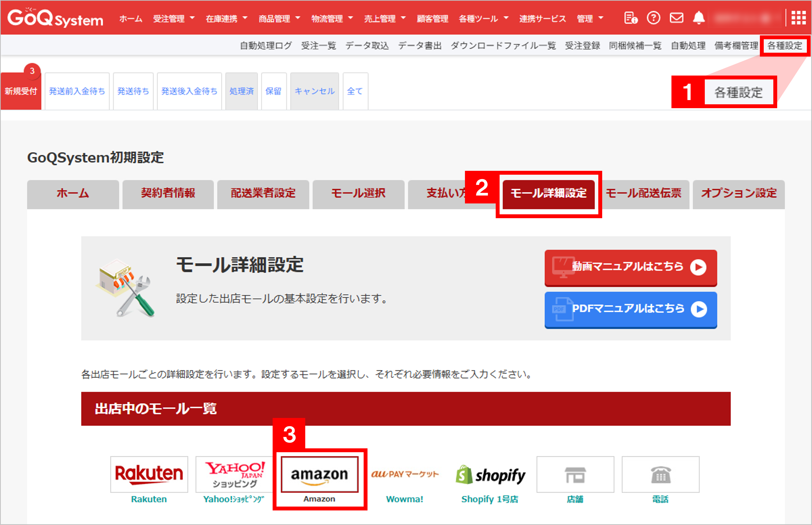Open the notifications bell icon
This screenshot has width=812, height=525.
click(699, 18)
